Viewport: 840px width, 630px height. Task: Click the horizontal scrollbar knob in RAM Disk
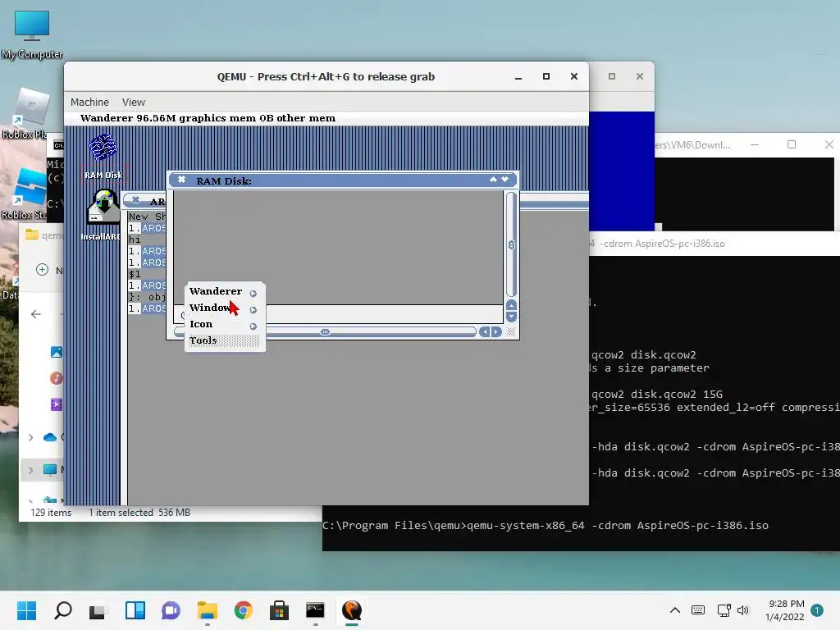(325, 332)
